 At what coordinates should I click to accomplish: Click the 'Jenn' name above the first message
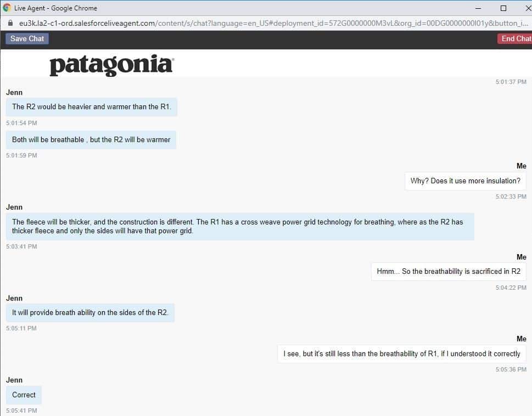click(14, 93)
